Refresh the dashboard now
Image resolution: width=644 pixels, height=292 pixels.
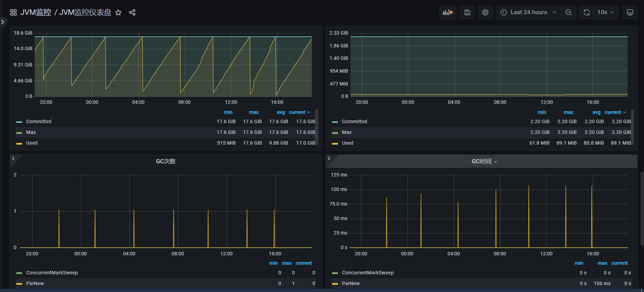point(587,12)
